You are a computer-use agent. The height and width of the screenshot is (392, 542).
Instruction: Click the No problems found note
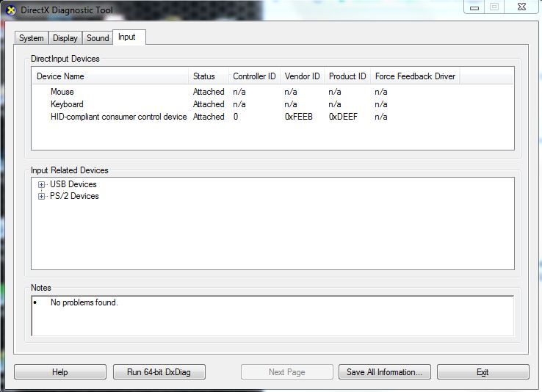click(84, 302)
